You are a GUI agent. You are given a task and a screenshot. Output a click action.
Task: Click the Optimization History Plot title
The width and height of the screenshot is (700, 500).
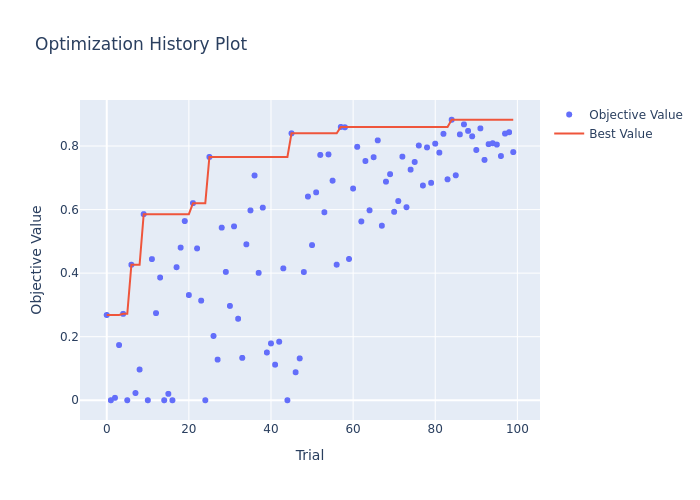pos(141,45)
